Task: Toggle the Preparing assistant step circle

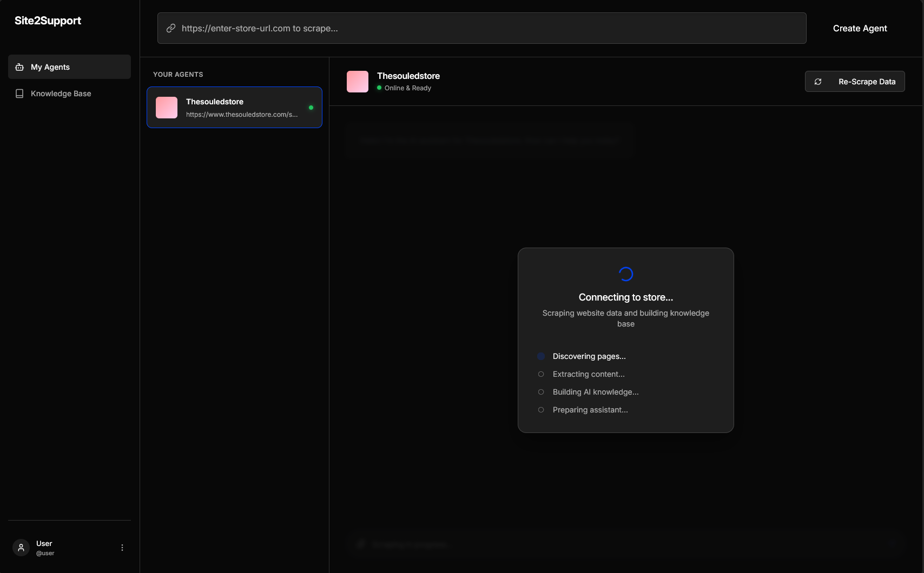Action: 541,410
